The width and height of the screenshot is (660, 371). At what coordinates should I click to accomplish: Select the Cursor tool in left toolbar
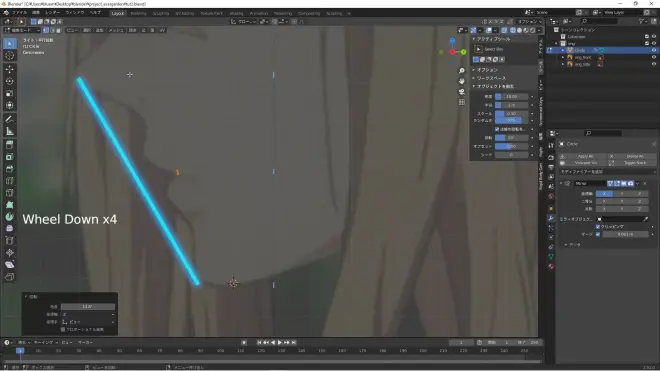pyautogui.click(x=9, y=56)
